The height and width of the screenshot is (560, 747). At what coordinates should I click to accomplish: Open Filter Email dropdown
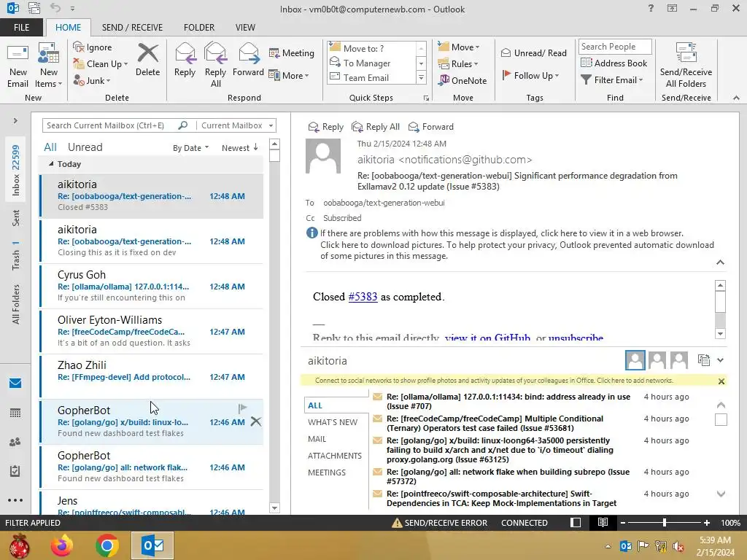tap(612, 80)
